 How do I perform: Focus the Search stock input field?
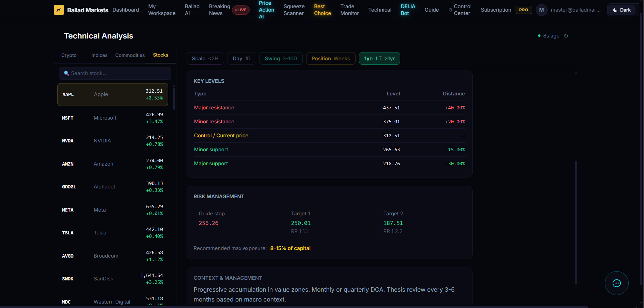click(115, 73)
